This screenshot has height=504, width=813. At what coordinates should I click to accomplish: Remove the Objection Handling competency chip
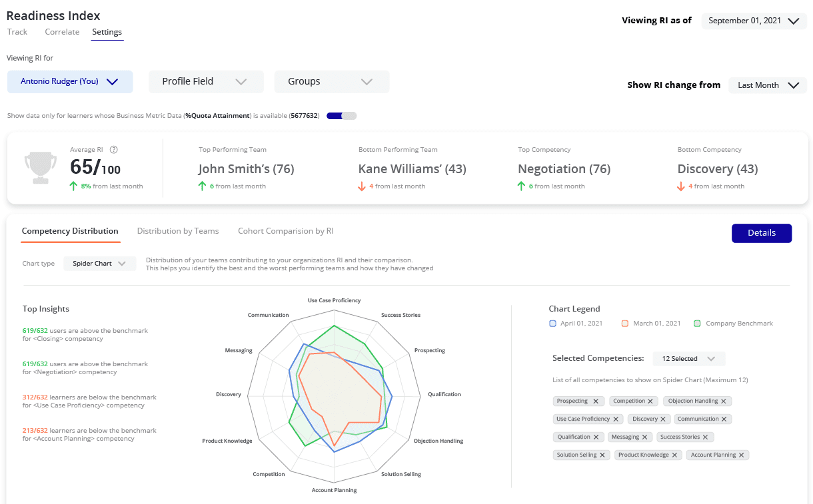(724, 401)
